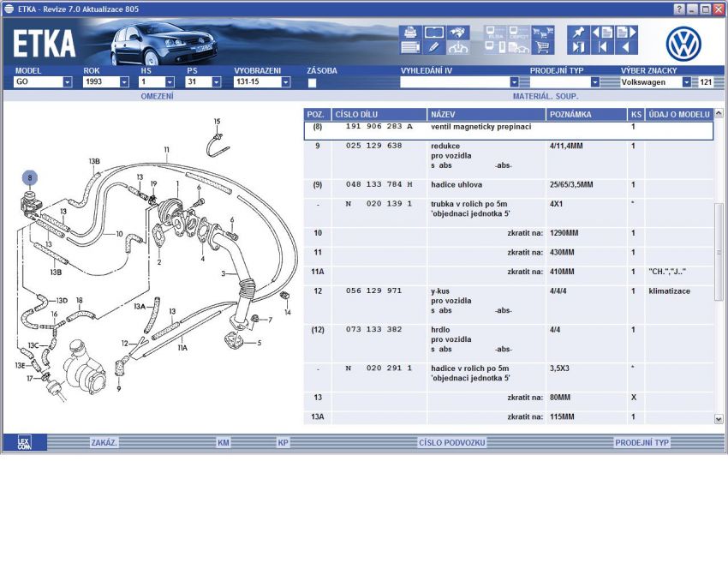Select row 'ventil magneticky prepinaci'
728x569 pixels.
[x=509, y=130]
